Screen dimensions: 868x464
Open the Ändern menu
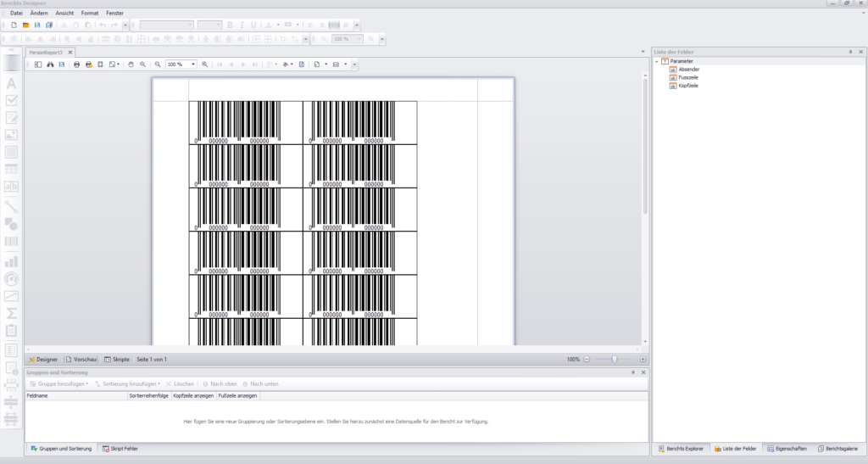(39, 13)
